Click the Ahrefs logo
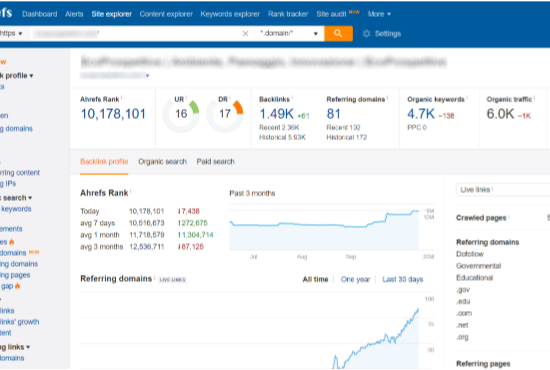The height and width of the screenshot is (370, 550). coord(6,13)
